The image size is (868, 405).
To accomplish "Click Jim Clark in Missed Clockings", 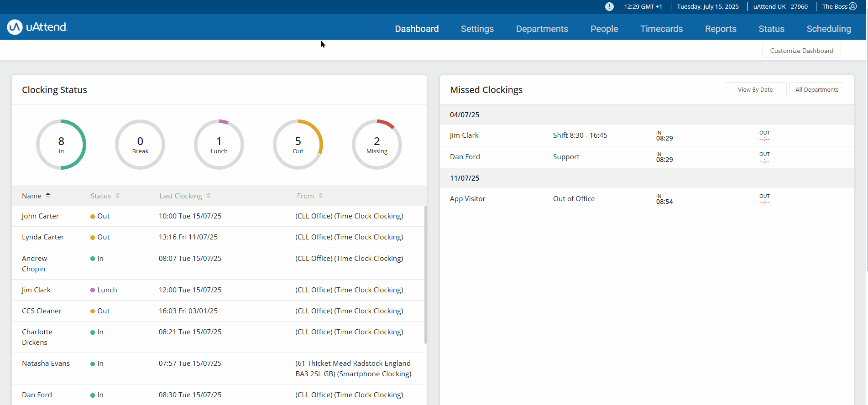I will coord(464,135).
